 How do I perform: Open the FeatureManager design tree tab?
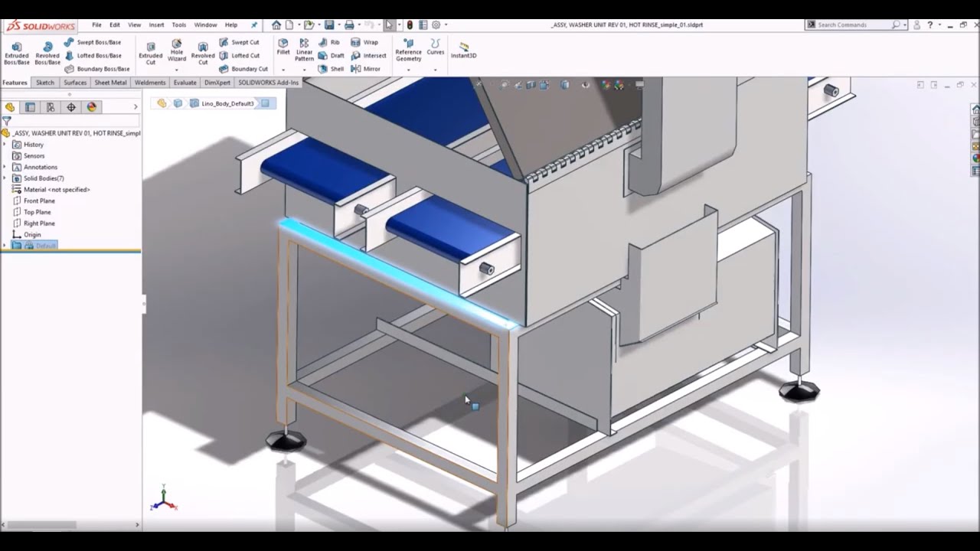9,107
